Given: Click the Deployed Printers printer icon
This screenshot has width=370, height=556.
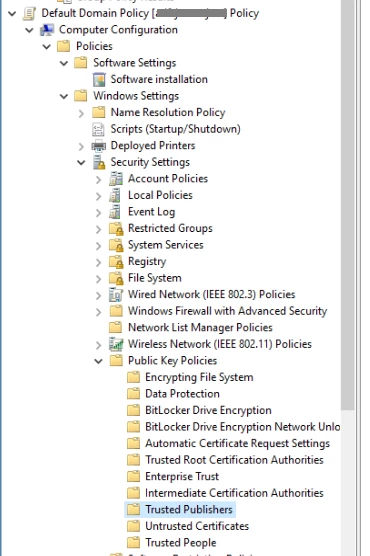Looking at the screenshot, I should click(x=98, y=146).
